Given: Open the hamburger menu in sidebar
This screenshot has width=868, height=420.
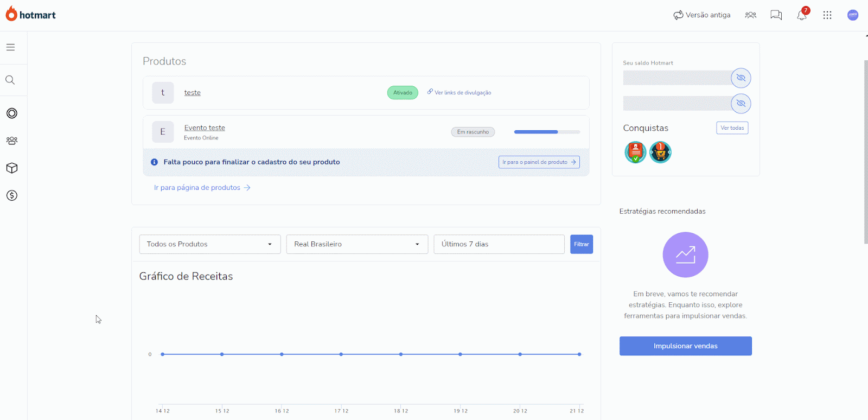Looking at the screenshot, I should (10, 47).
